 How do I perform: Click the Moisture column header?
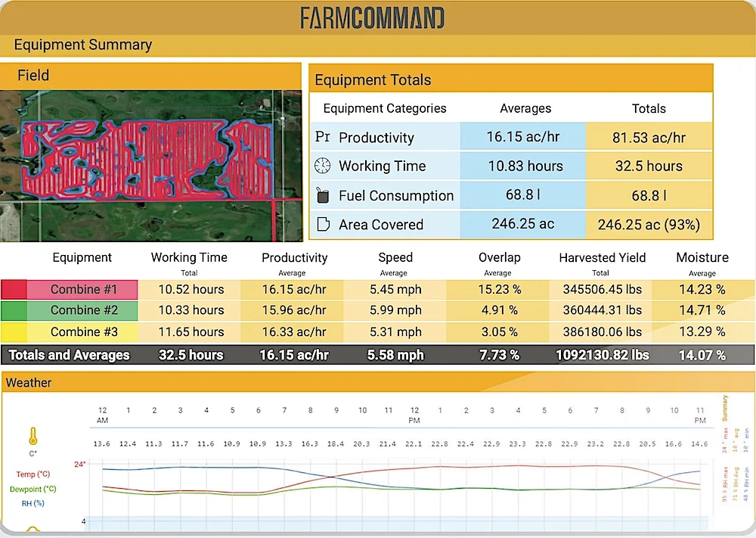(702, 258)
